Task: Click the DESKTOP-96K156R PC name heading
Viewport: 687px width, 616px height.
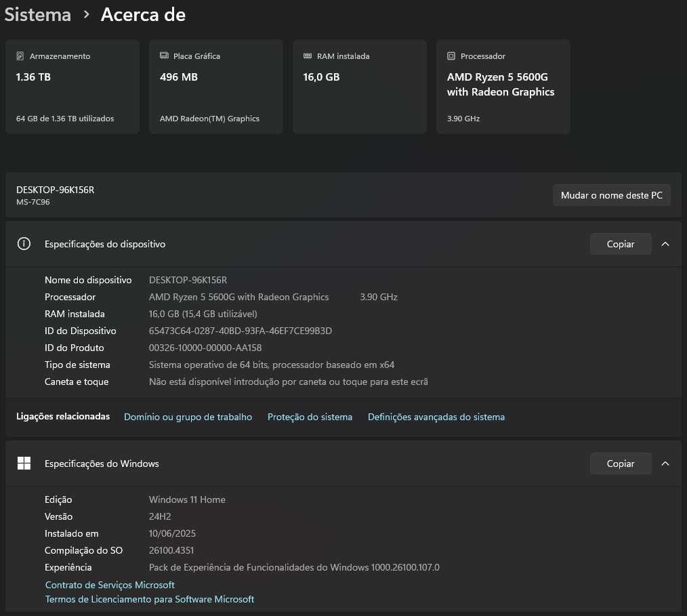Action: [55, 190]
